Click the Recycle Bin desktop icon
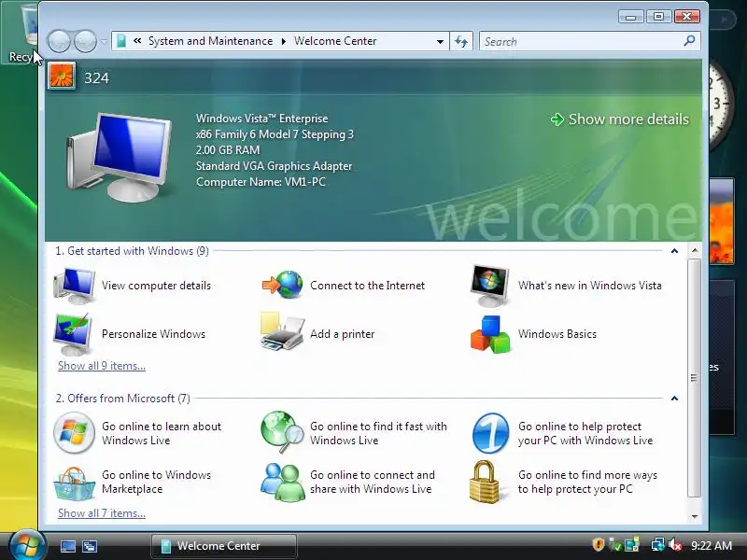This screenshot has height=560, width=747. coord(20,34)
